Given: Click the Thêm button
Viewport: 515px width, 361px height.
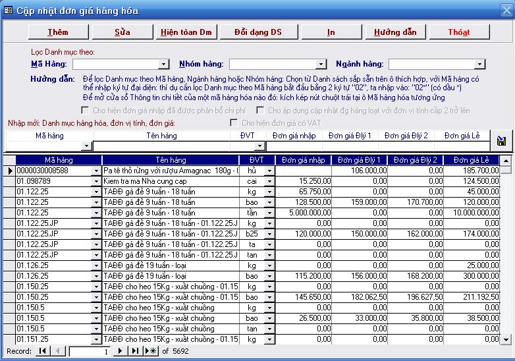Looking at the screenshot, I should (x=58, y=32).
